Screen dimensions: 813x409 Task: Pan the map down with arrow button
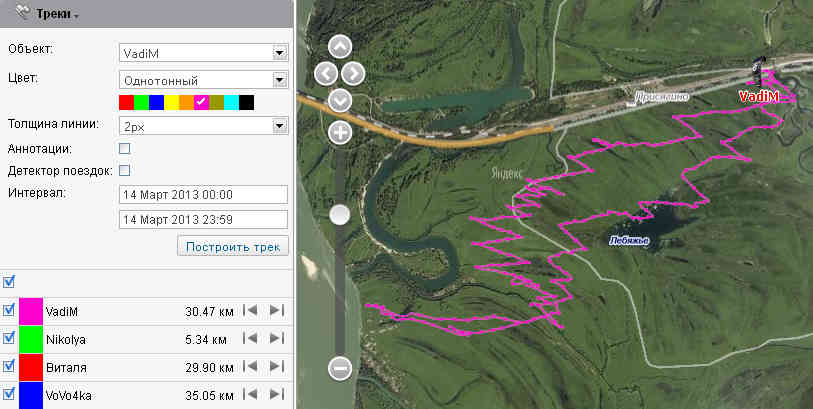tap(340, 100)
